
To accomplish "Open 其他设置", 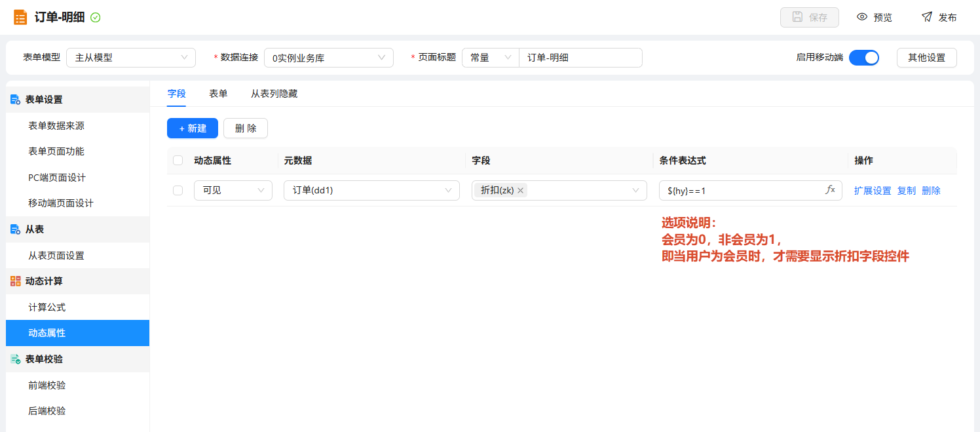I will [x=927, y=58].
